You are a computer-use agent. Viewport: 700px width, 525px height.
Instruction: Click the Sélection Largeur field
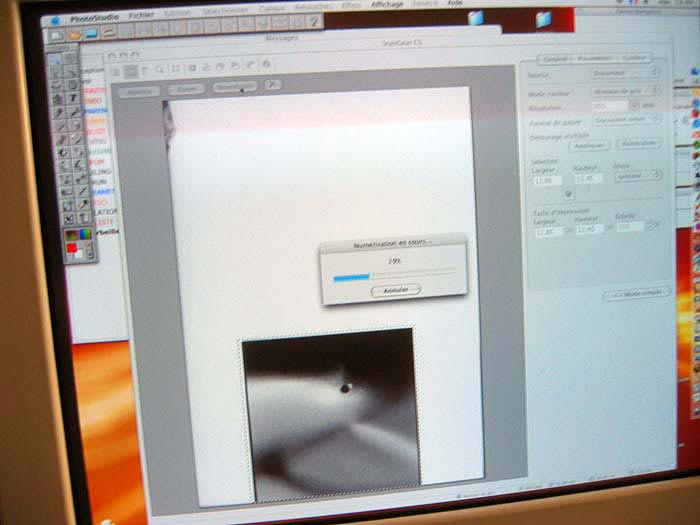[x=548, y=181]
